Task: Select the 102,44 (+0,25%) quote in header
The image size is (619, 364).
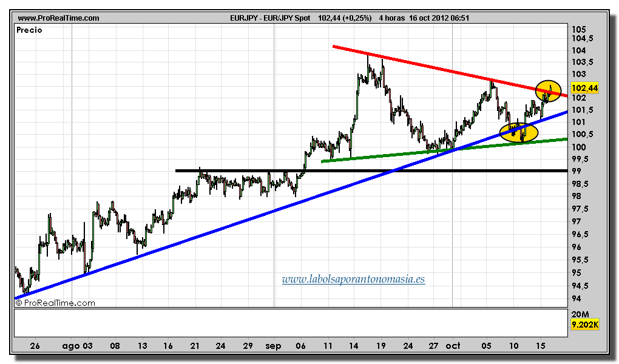Action: pos(345,18)
